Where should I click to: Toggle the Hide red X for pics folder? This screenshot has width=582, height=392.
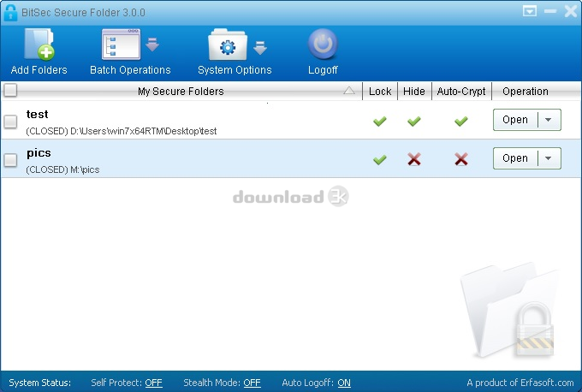tap(414, 159)
